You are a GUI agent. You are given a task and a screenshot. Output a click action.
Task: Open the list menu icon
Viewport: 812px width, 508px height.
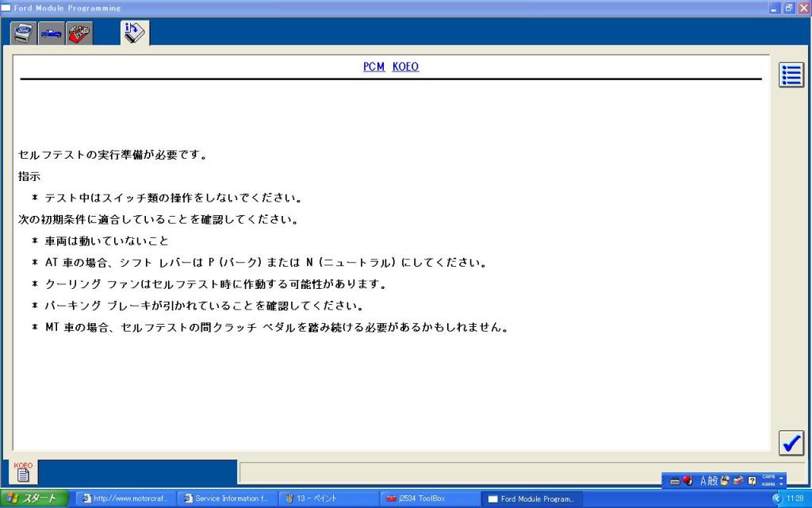coord(791,75)
